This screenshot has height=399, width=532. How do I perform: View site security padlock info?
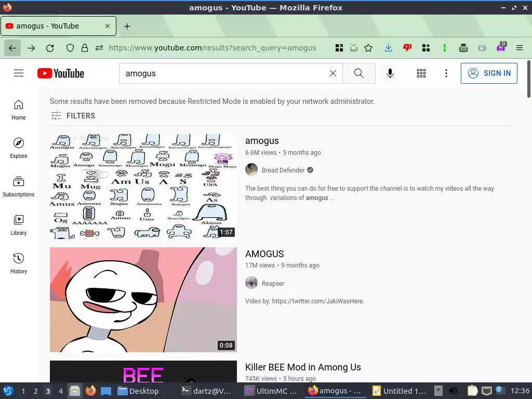coord(85,48)
